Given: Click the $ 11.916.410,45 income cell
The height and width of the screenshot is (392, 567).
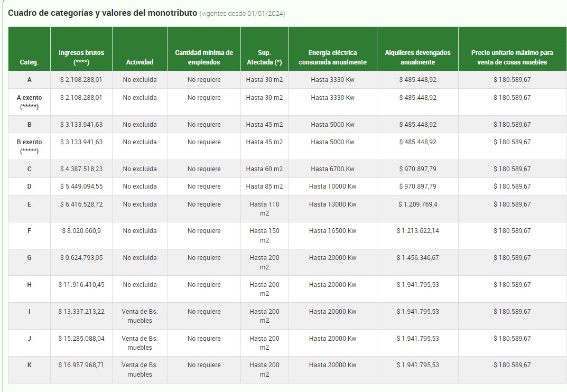Looking at the screenshot, I should (x=81, y=285).
